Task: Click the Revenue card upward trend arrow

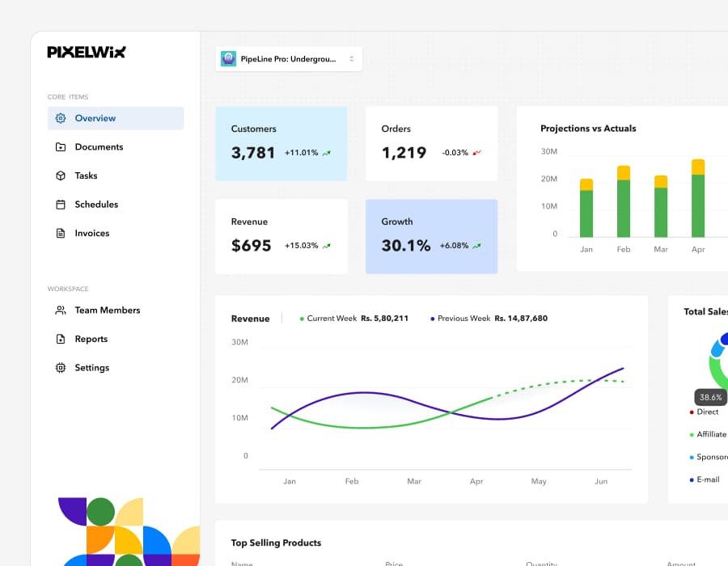Action: pos(327,246)
